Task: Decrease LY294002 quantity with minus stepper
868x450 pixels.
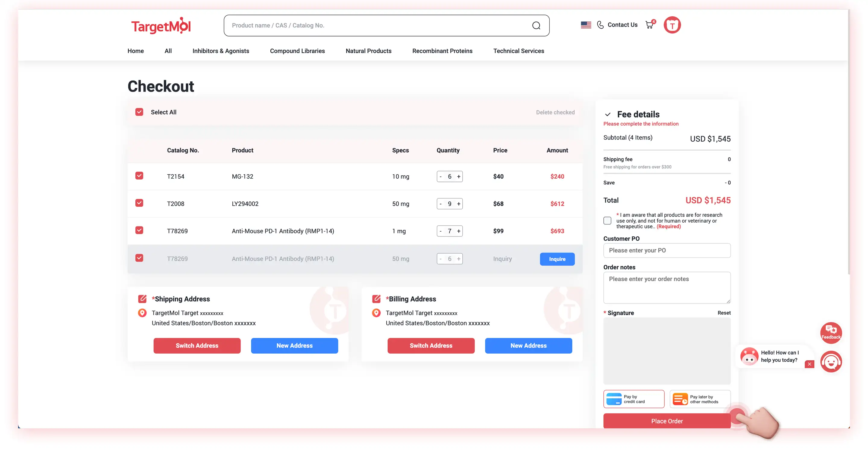Action: (441, 204)
